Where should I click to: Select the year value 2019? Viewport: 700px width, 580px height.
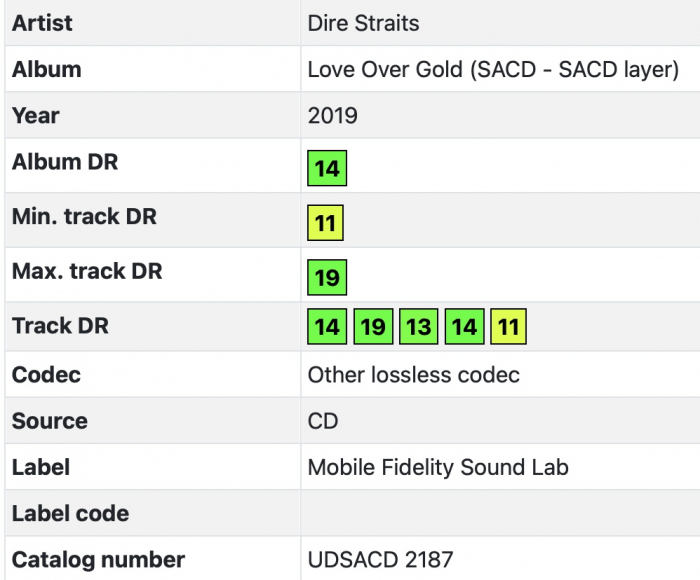332,116
